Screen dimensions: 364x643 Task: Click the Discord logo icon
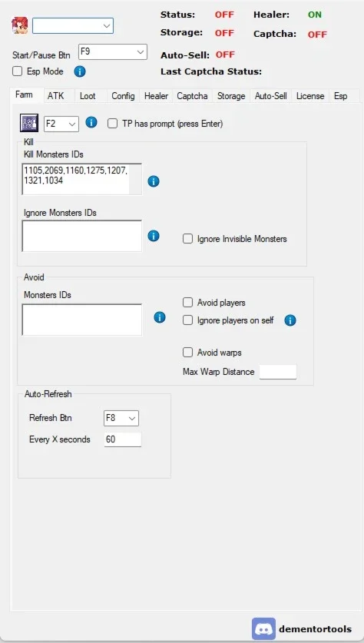point(263,628)
